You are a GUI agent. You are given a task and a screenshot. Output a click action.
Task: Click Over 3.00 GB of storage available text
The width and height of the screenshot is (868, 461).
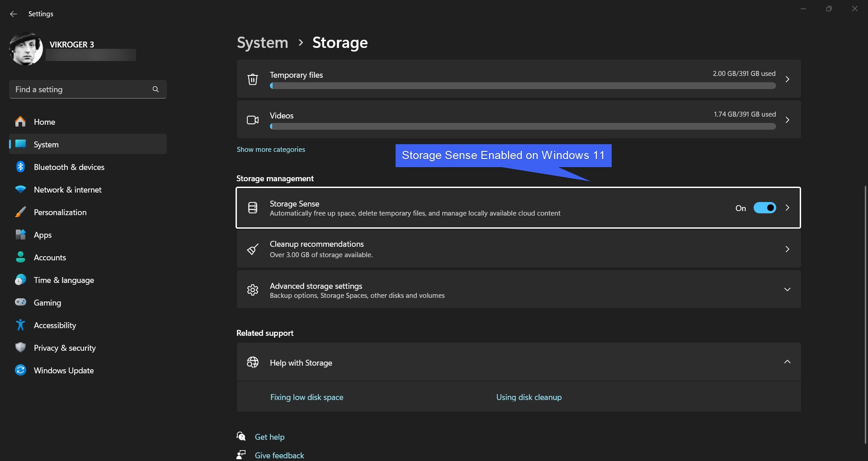[x=321, y=255]
